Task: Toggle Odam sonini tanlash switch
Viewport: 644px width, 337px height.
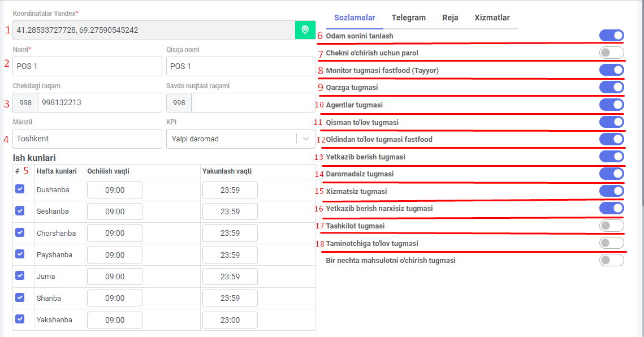Action: point(612,36)
